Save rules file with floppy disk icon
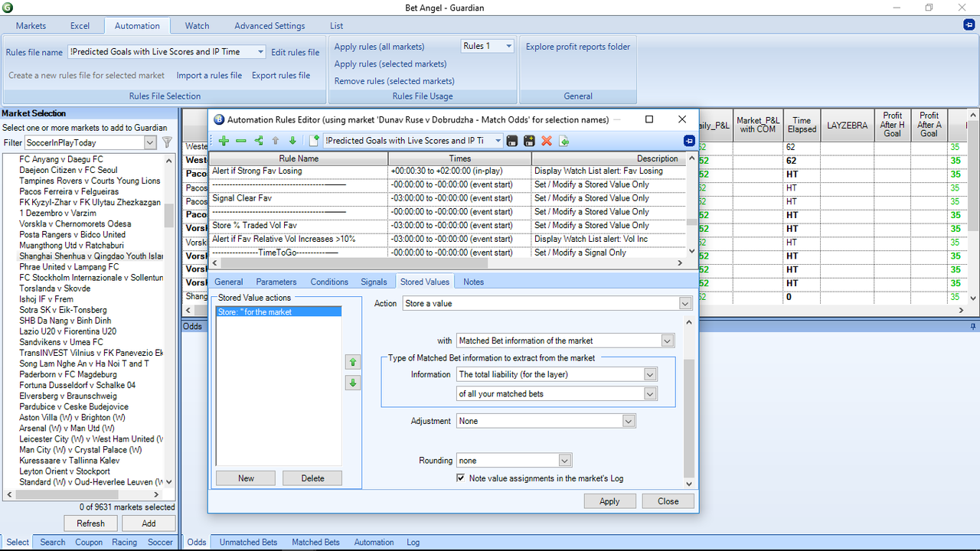Screen dimensions: 980x551 click(x=511, y=141)
